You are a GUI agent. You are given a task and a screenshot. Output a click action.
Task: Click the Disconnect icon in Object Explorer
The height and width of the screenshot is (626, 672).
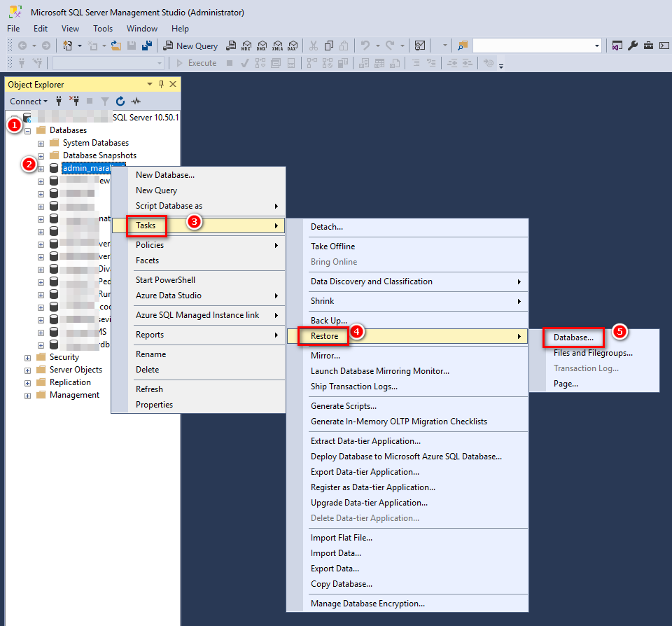[x=74, y=101]
